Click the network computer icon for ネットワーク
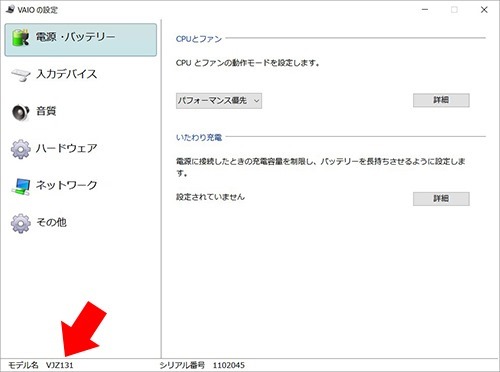Screen dimensions: 500x372 [x=21, y=186]
